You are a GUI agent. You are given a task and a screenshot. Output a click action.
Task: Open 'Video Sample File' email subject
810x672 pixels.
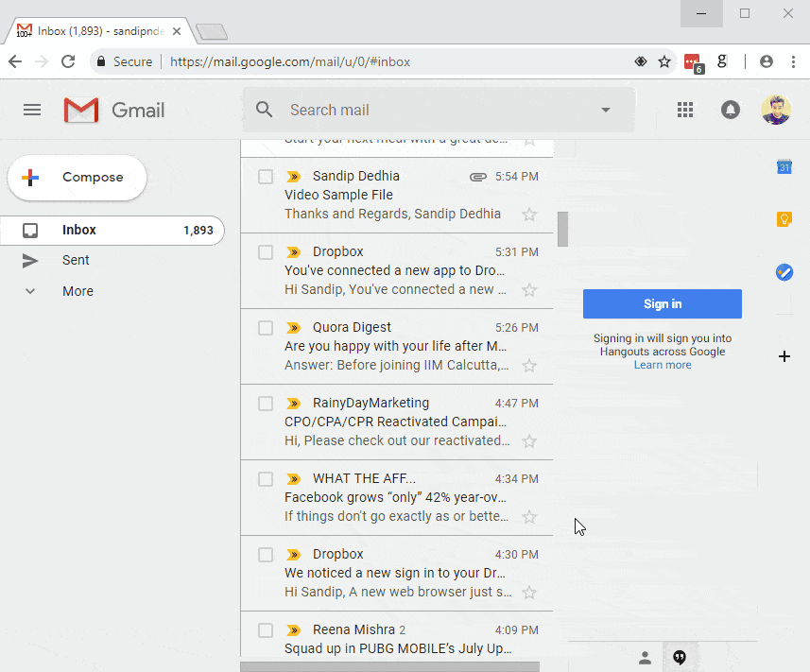339,196
